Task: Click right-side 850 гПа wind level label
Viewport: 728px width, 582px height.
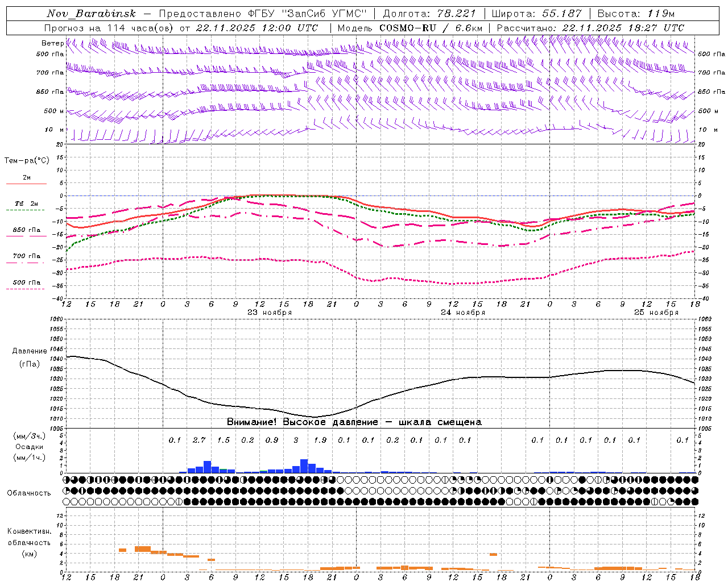Action: pyautogui.click(x=712, y=92)
